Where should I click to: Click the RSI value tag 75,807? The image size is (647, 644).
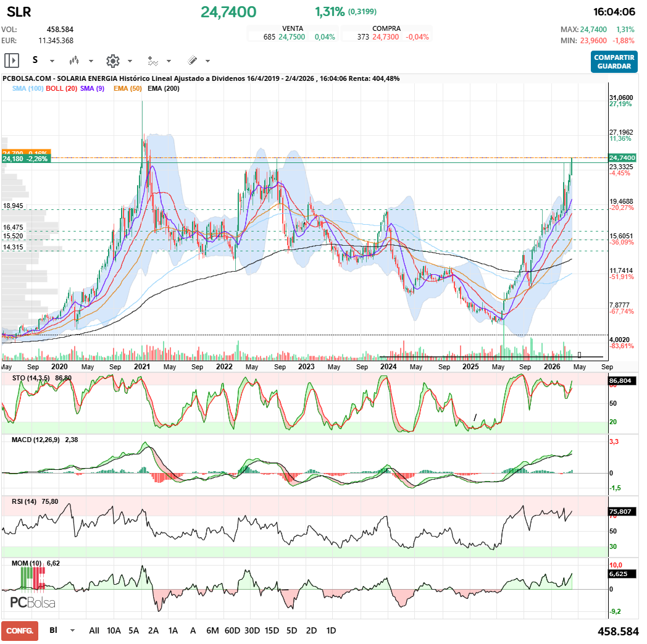point(622,511)
